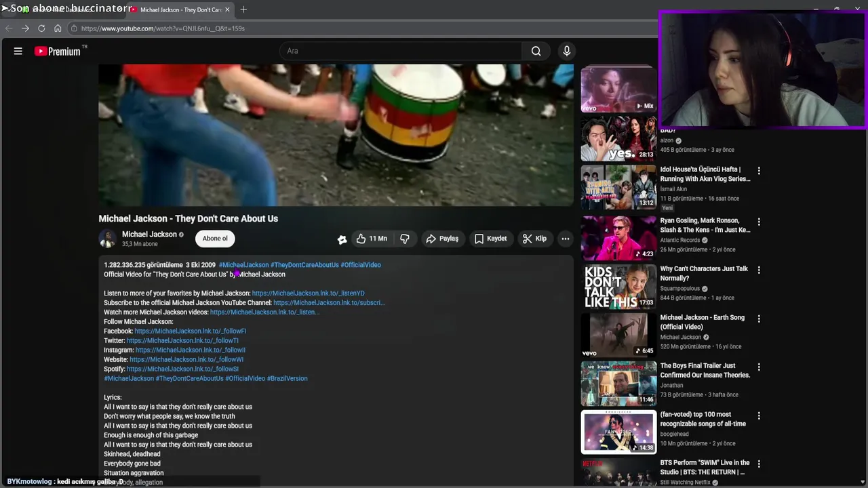Open options menu for Idol House'ta video
The width and height of the screenshot is (868, 488).
[x=759, y=171]
